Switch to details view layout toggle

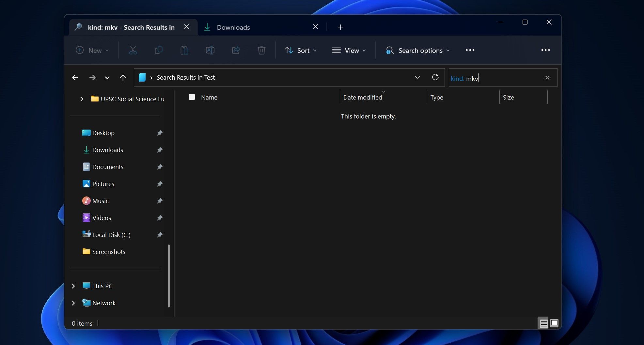tap(543, 323)
